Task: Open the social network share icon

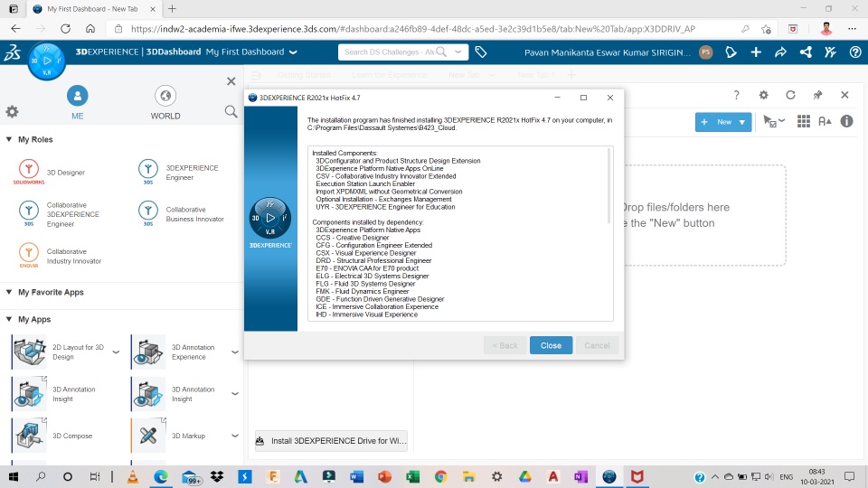Action: [806, 52]
